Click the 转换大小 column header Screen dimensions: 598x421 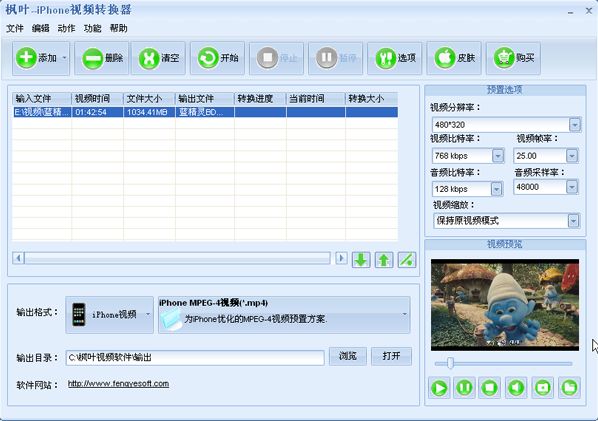[x=371, y=99]
